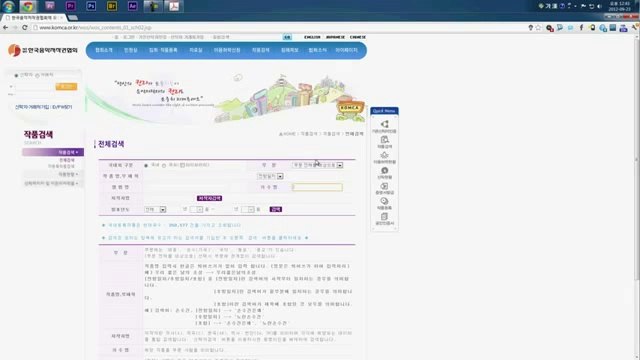Click the Quick Menu star-badge icon
The height and width of the screenshot is (360, 640).
coord(384,155)
